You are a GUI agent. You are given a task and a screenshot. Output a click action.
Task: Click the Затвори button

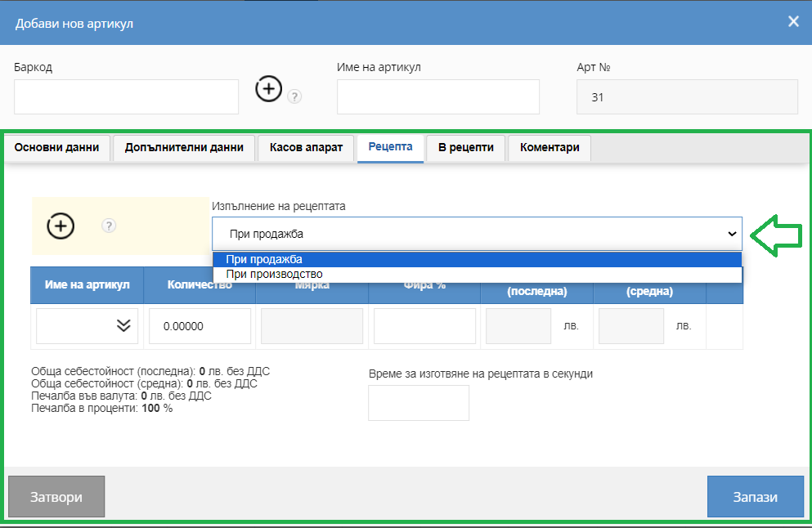(56, 496)
